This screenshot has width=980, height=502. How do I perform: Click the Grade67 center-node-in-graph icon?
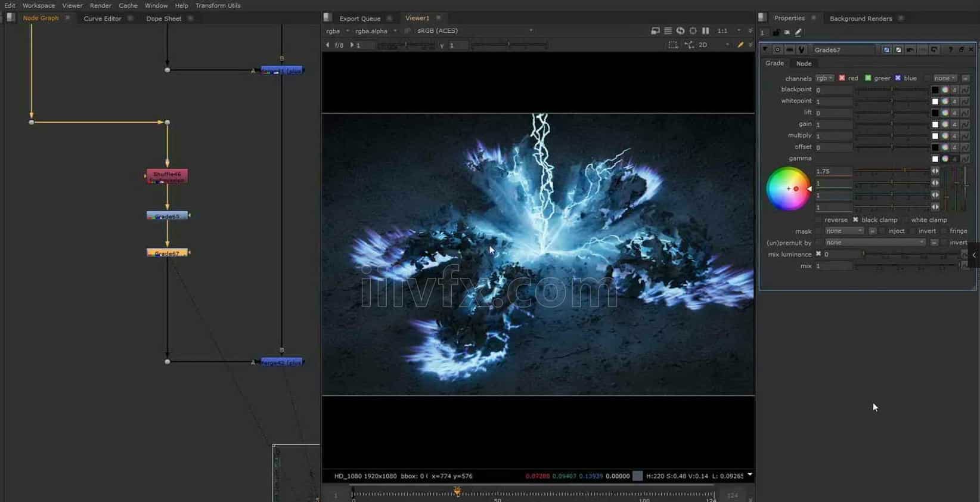pos(777,49)
